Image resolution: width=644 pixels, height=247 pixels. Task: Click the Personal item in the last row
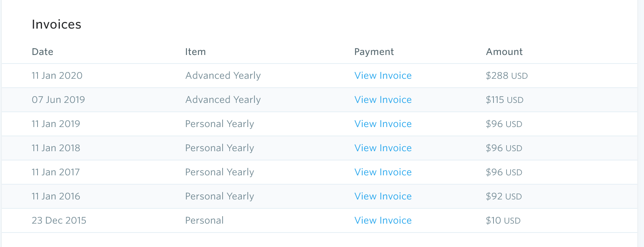coord(204,220)
